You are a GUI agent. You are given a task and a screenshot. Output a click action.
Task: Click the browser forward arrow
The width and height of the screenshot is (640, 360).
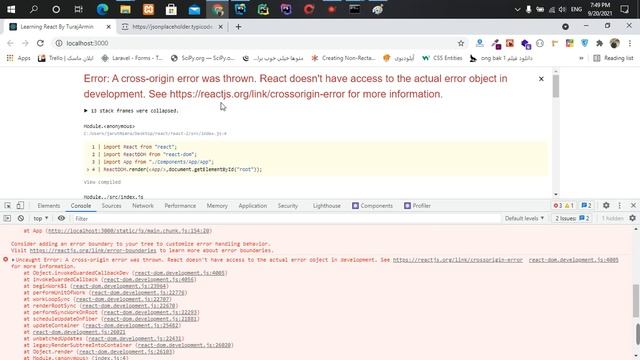pyautogui.click(x=25, y=43)
